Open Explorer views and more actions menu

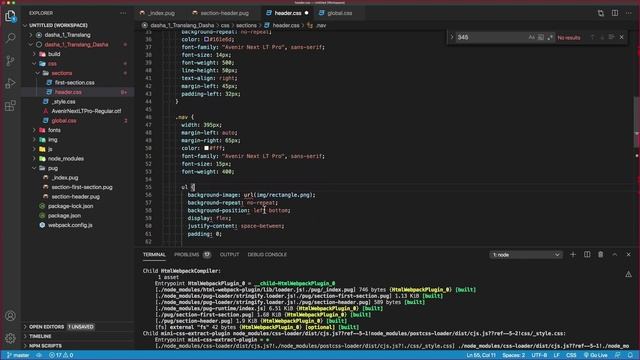[123, 13]
